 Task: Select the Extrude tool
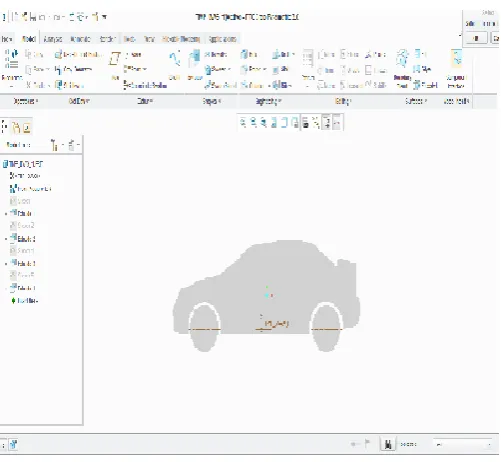tap(194, 65)
